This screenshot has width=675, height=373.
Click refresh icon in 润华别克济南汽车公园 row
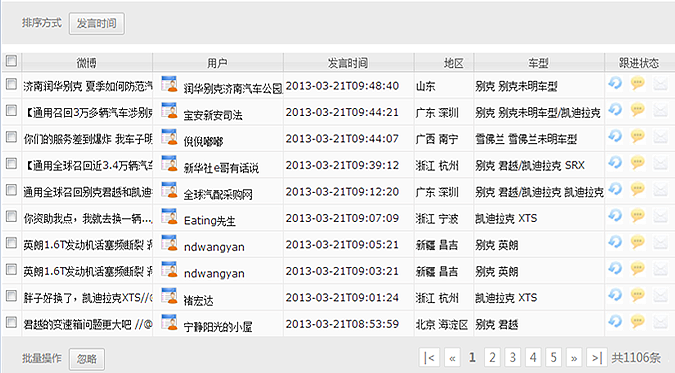[x=615, y=83]
